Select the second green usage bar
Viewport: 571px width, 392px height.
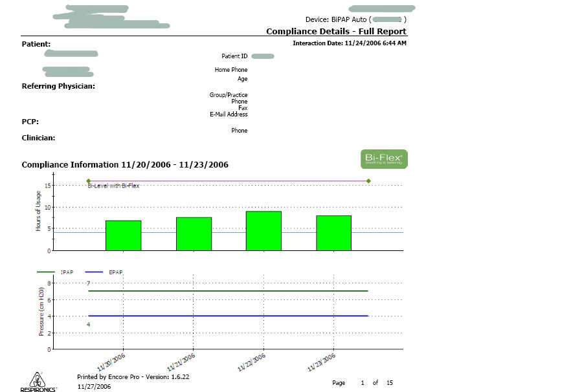[194, 234]
